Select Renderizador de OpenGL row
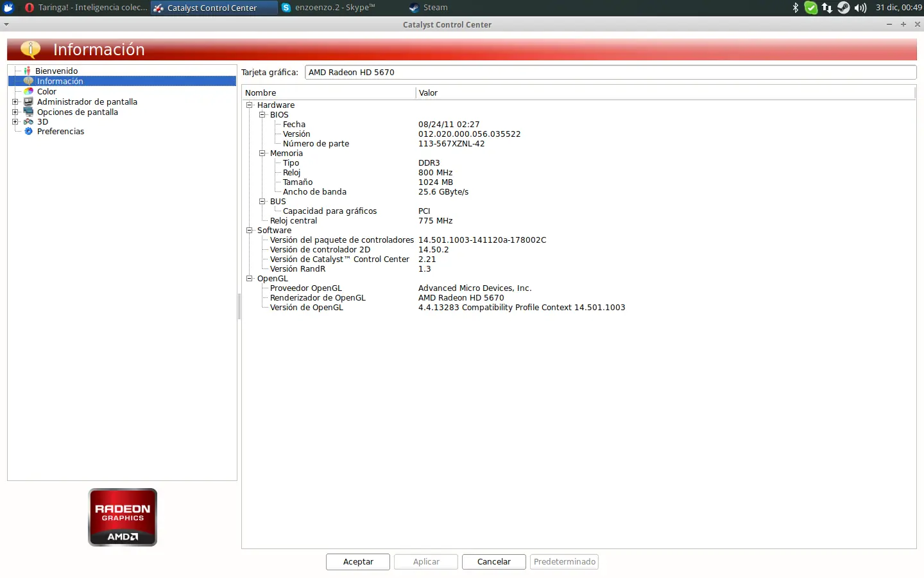 [577, 297]
